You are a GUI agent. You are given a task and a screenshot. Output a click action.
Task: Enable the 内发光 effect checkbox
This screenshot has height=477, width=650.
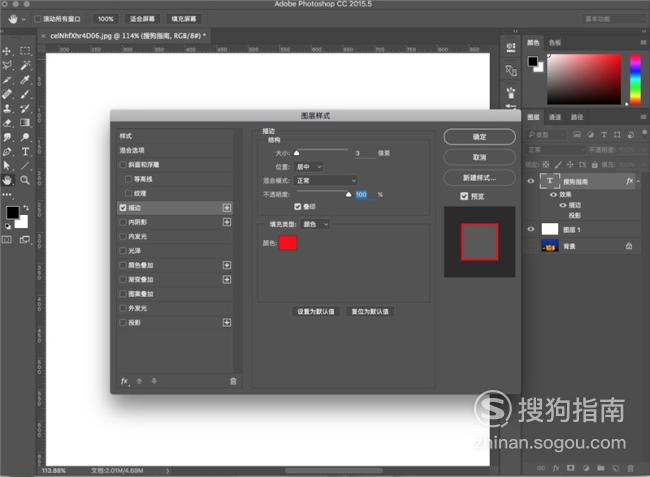[123, 236]
